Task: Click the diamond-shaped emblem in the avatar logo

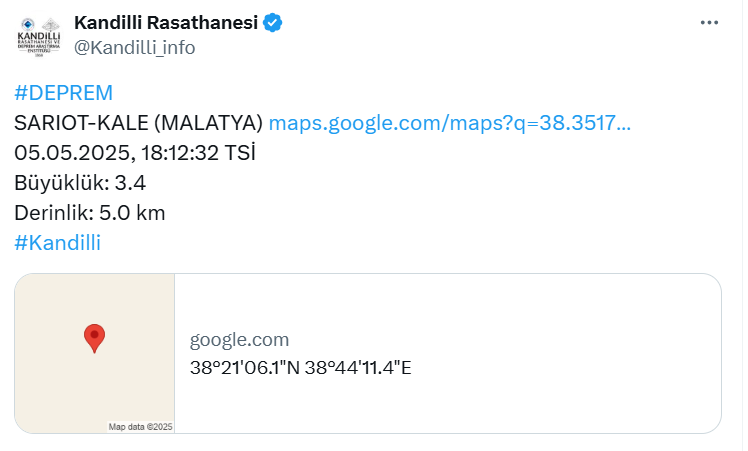Action: (x=51, y=25)
